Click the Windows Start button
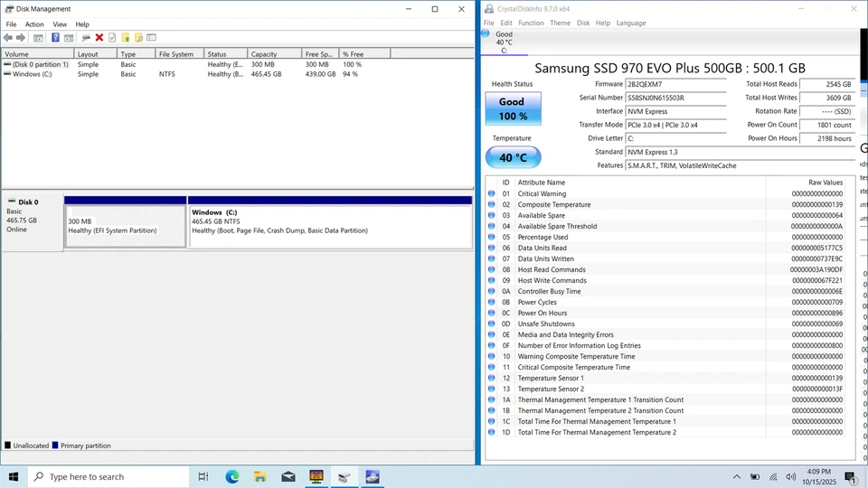Screen dimensions: 868x488 click(x=14, y=476)
